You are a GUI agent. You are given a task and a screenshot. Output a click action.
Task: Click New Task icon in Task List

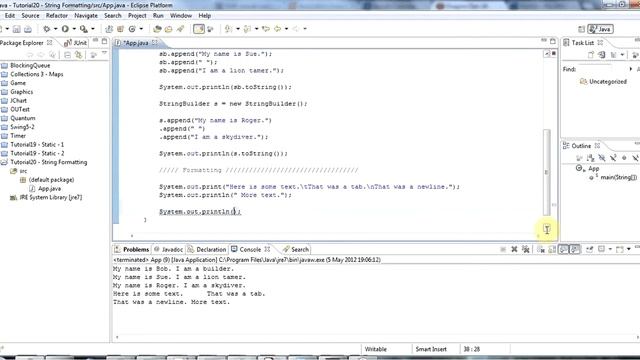click(x=591, y=55)
